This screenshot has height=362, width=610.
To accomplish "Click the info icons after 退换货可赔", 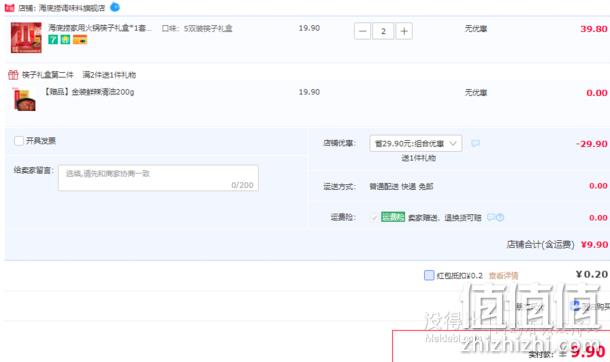I will (496, 217).
